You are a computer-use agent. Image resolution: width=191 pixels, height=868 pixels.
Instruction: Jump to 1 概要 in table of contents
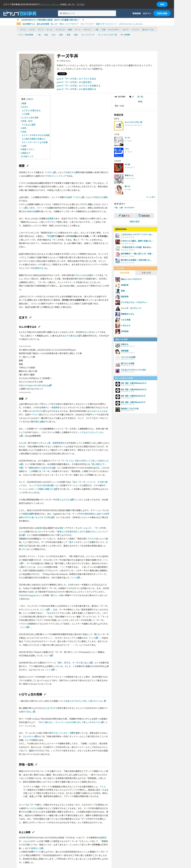point(23,103)
